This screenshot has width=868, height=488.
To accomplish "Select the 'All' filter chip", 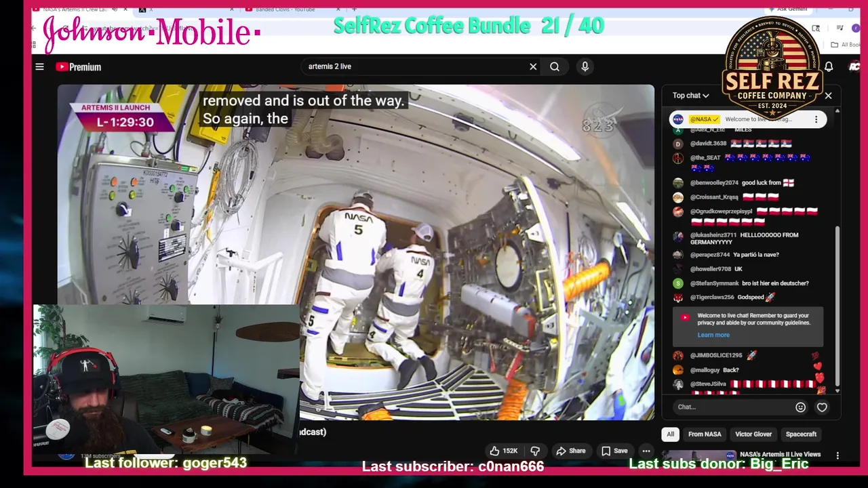I will (x=670, y=434).
